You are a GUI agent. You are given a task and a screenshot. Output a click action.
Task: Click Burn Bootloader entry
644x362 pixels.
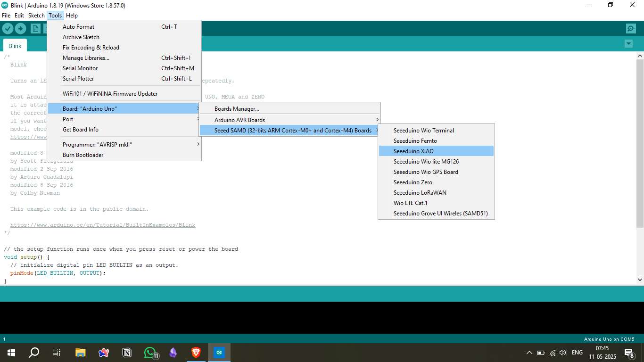pos(124,155)
